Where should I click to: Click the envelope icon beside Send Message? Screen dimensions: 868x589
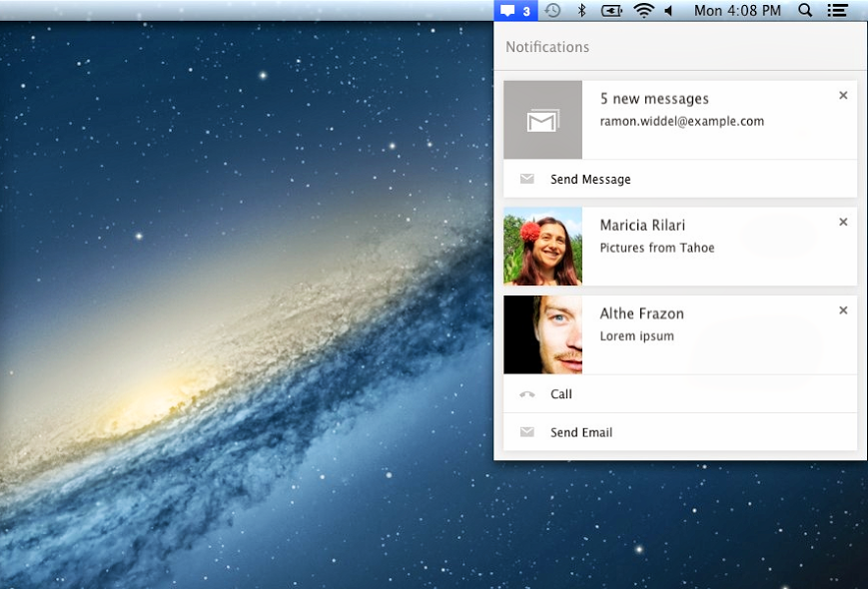click(527, 179)
